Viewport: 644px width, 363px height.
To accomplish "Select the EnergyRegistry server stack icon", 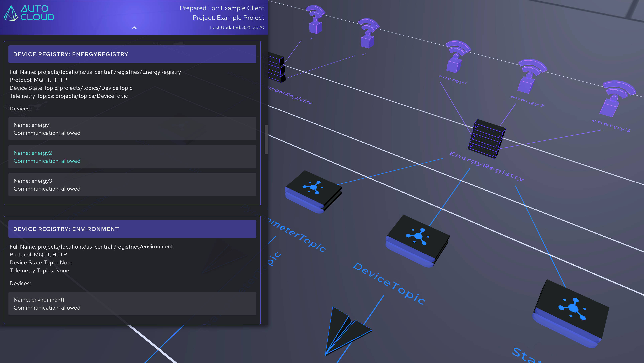I will pyautogui.click(x=487, y=139).
